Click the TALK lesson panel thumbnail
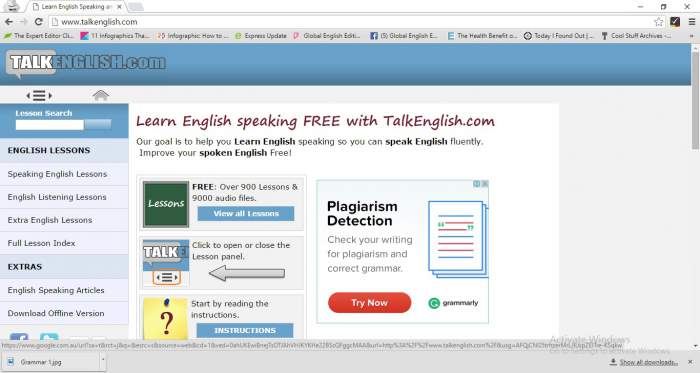This screenshot has height=373, width=700. pyautogui.click(x=166, y=263)
